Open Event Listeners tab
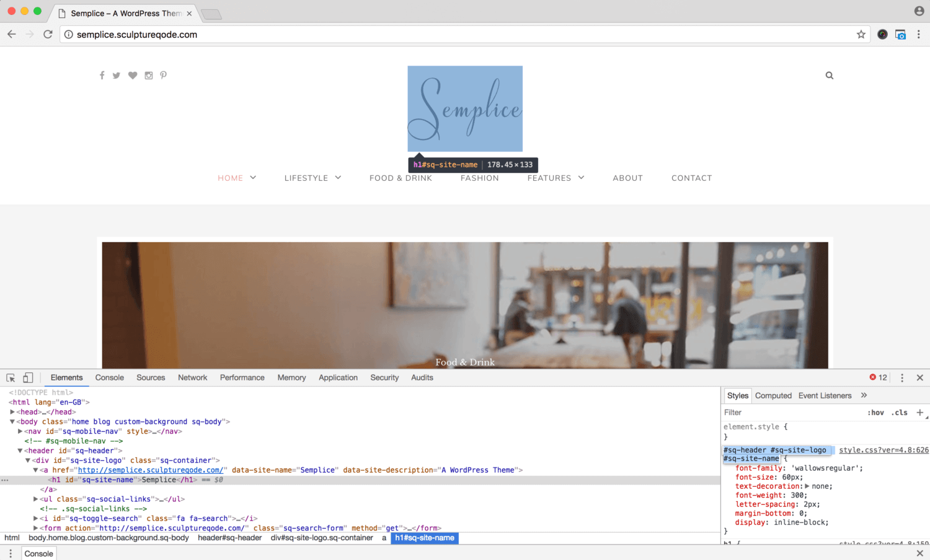This screenshot has height=560, width=930. point(825,395)
